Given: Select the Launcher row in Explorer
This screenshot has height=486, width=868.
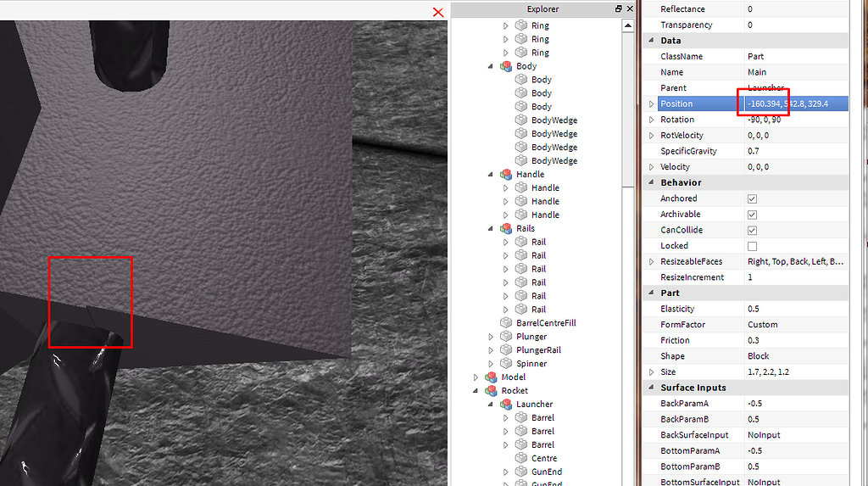Looking at the screenshot, I should (534, 404).
